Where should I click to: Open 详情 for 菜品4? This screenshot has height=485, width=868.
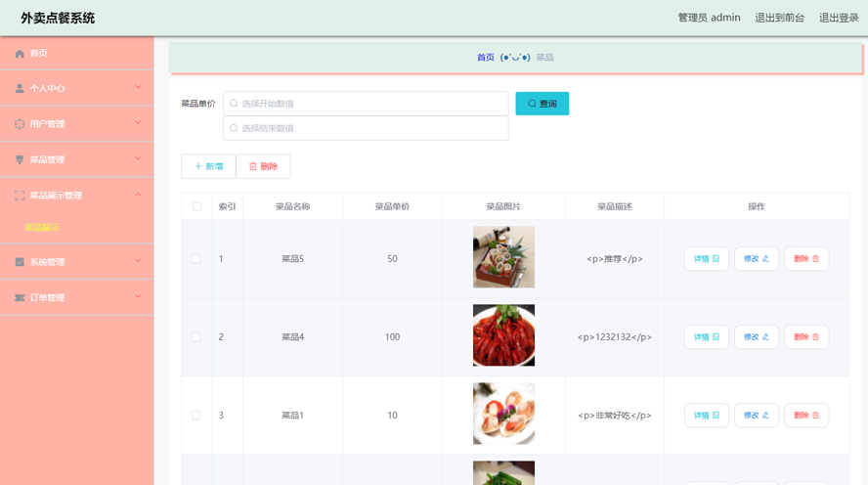tap(707, 337)
